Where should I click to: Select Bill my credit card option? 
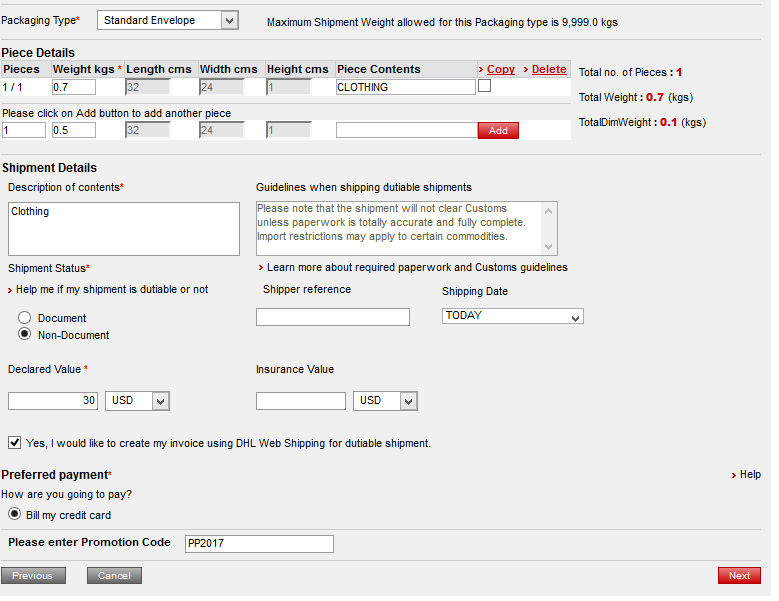(15, 514)
